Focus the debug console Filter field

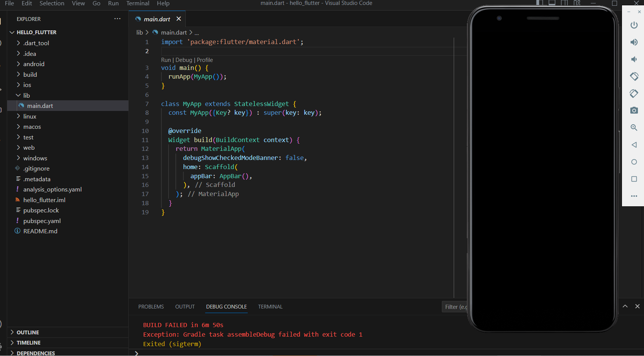click(455, 307)
